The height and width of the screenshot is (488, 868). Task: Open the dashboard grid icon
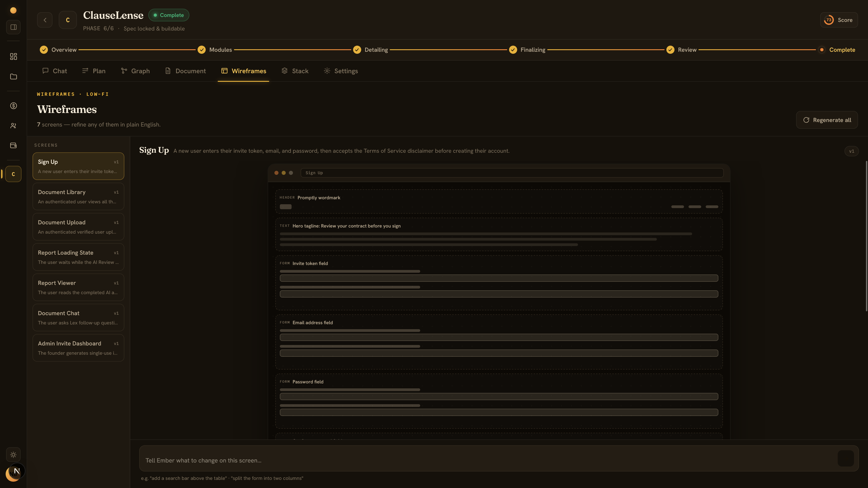pyautogui.click(x=14, y=56)
